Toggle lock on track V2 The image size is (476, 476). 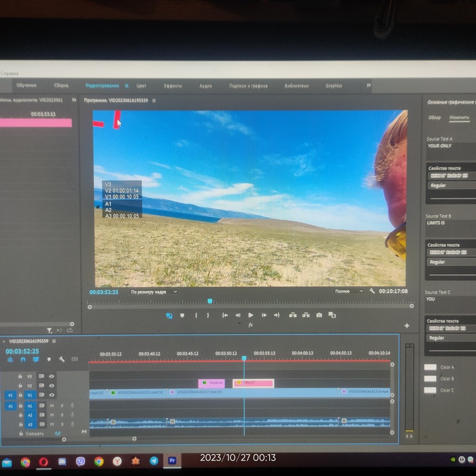(x=20, y=386)
